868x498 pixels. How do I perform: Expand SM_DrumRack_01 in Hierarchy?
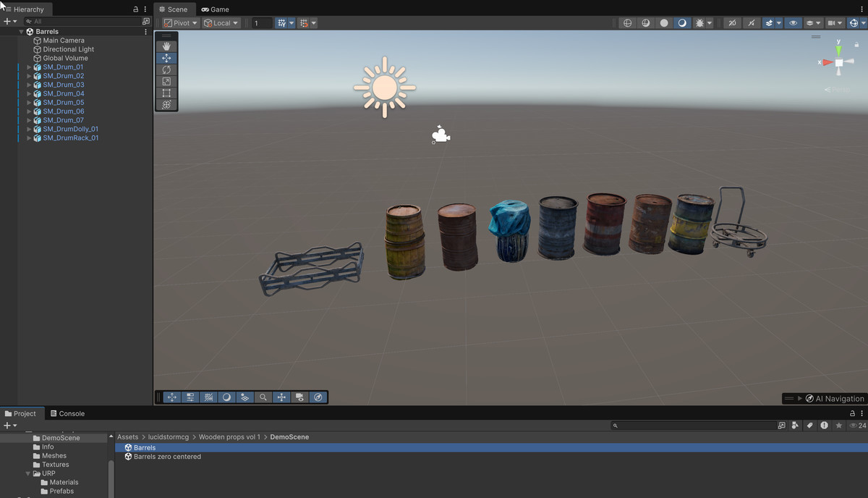[x=30, y=138]
